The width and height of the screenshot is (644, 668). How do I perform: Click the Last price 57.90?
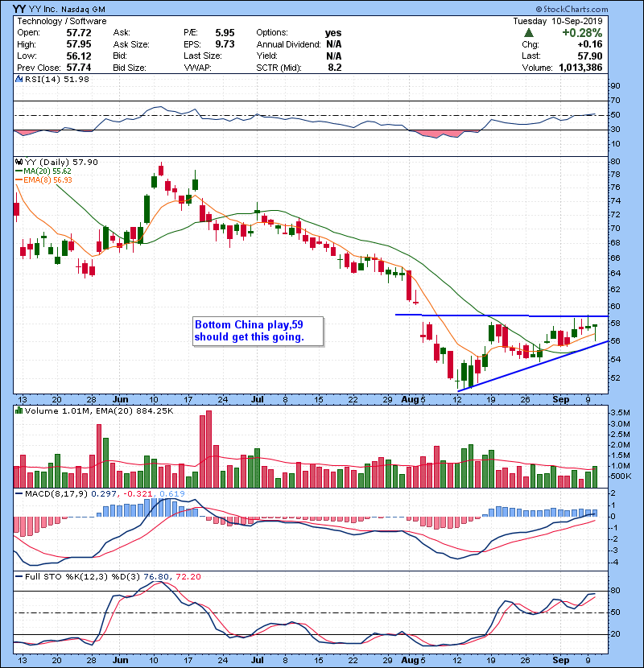click(x=590, y=56)
